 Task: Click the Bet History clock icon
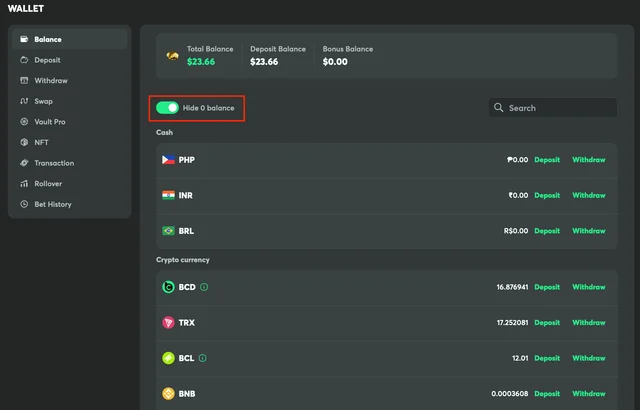pyautogui.click(x=24, y=204)
